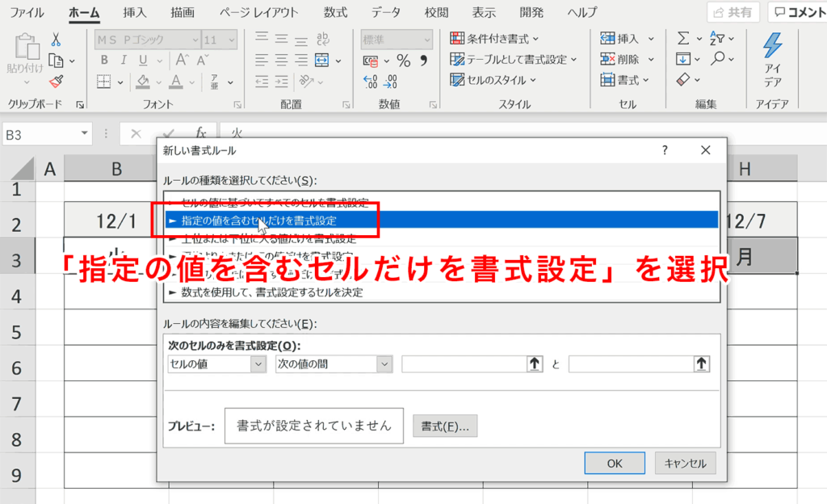Open テーブルとして書式設定 menu
827x504 pixels.
513,60
